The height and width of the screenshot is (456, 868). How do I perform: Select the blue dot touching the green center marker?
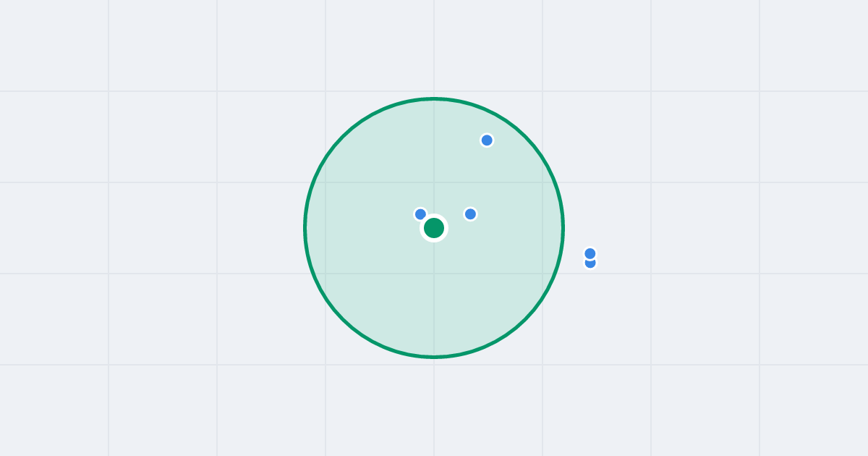click(x=420, y=214)
